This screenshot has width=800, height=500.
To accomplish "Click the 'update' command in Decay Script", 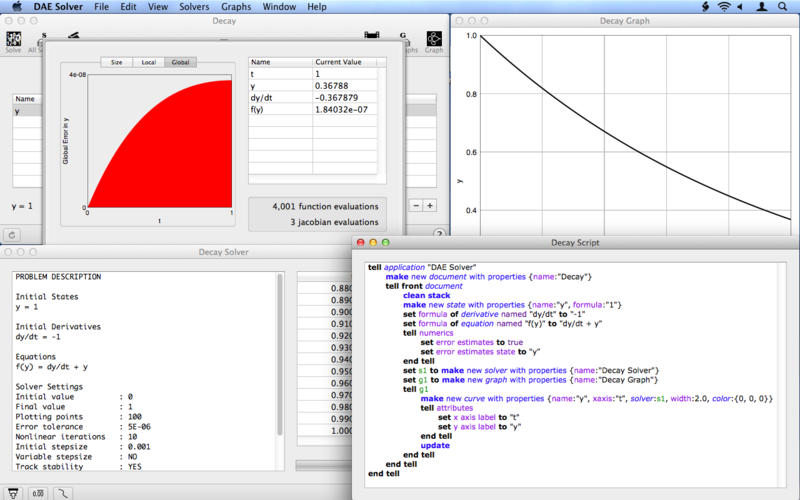I will click(435, 445).
